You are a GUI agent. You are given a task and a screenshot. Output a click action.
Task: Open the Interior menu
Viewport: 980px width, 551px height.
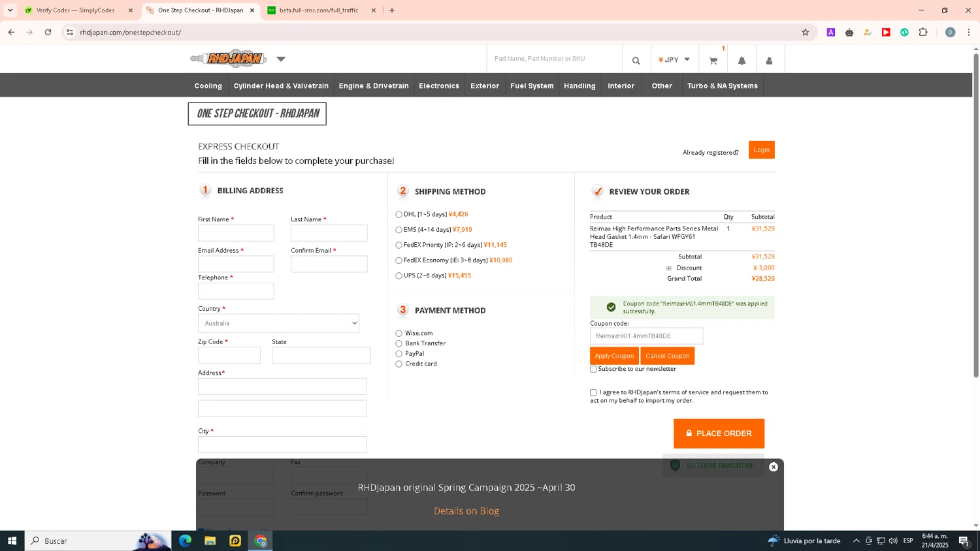pyautogui.click(x=621, y=86)
